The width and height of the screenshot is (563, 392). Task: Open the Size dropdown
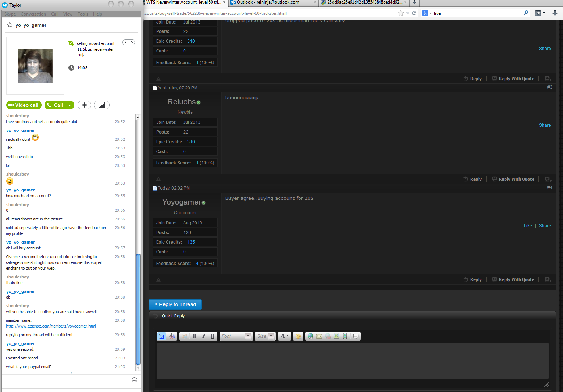click(x=265, y=336)
